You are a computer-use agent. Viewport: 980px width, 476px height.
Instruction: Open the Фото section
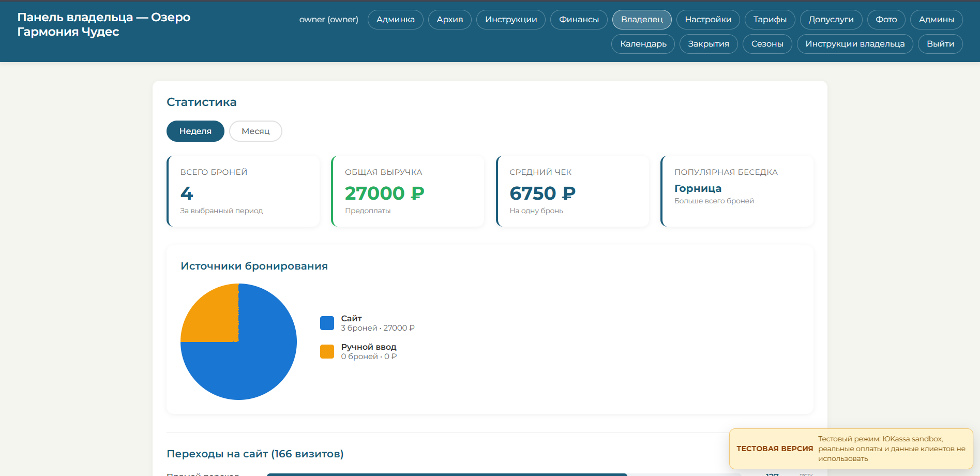(886, 20)
